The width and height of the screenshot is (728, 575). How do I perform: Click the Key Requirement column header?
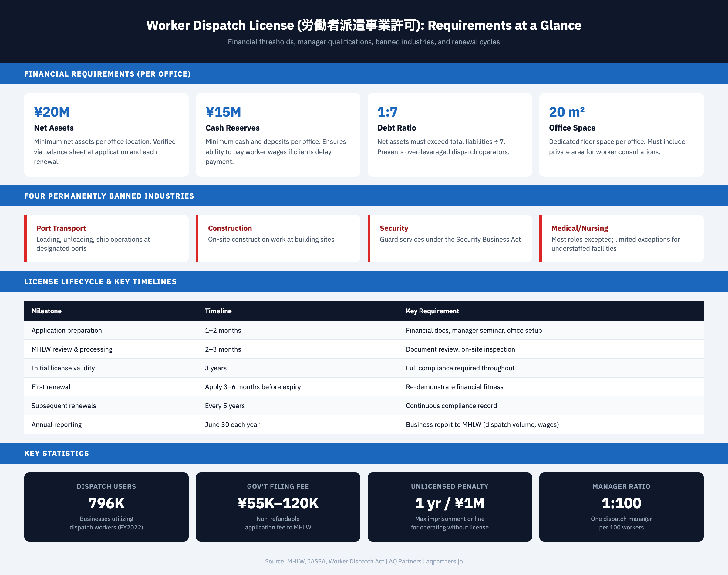click(x=433, y=311)
